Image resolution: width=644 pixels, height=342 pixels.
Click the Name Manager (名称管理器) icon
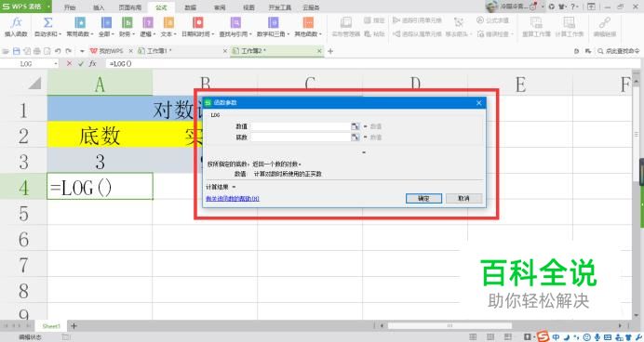346,22
